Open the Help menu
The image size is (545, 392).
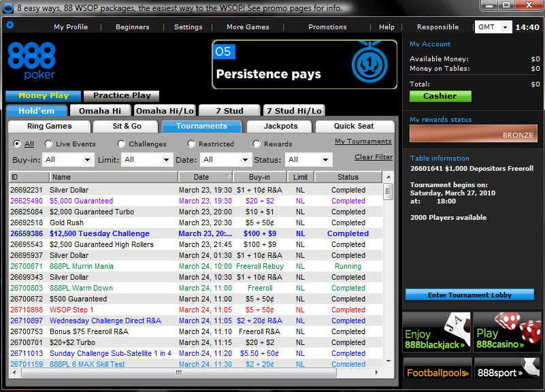(386, 27)
